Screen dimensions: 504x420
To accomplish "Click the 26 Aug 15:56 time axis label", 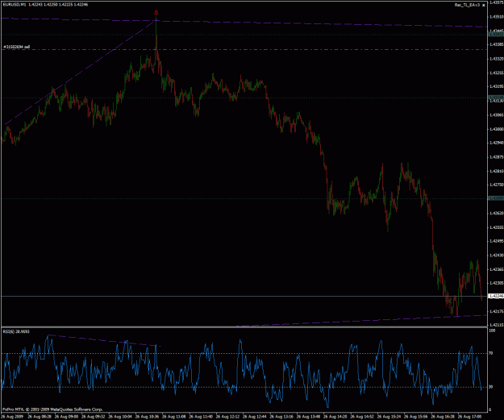I will [416, 417].
